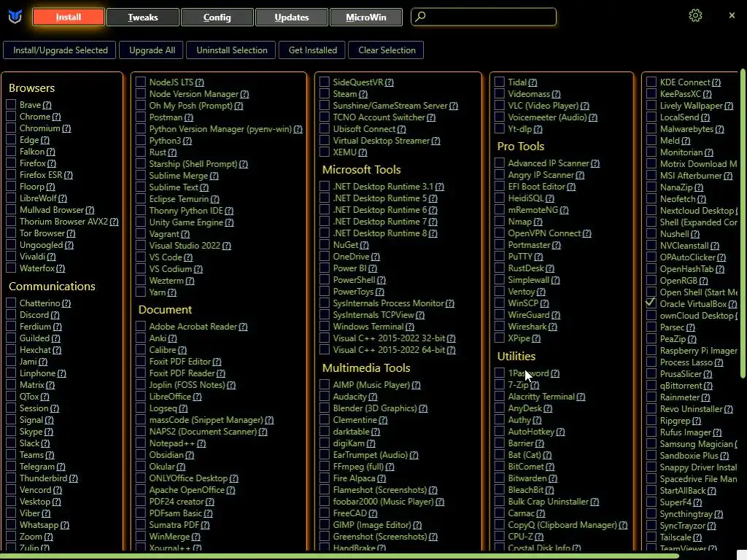Open help (?) link next to Rainmeter
The width and height of the screenshot is (747, 560).
tap(705, 397)
